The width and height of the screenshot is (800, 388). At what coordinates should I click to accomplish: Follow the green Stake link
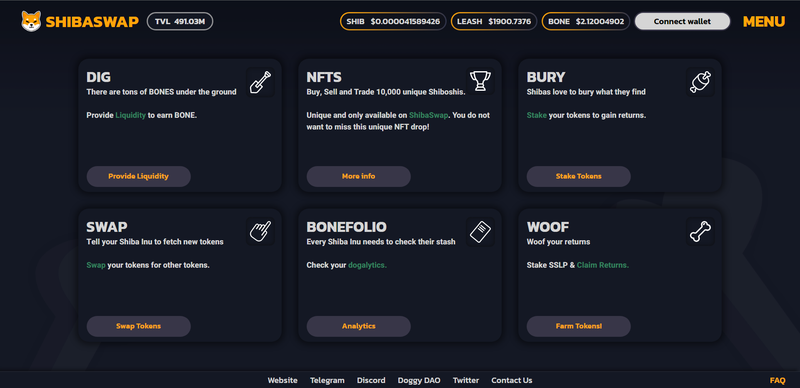[x=536, y=115]
